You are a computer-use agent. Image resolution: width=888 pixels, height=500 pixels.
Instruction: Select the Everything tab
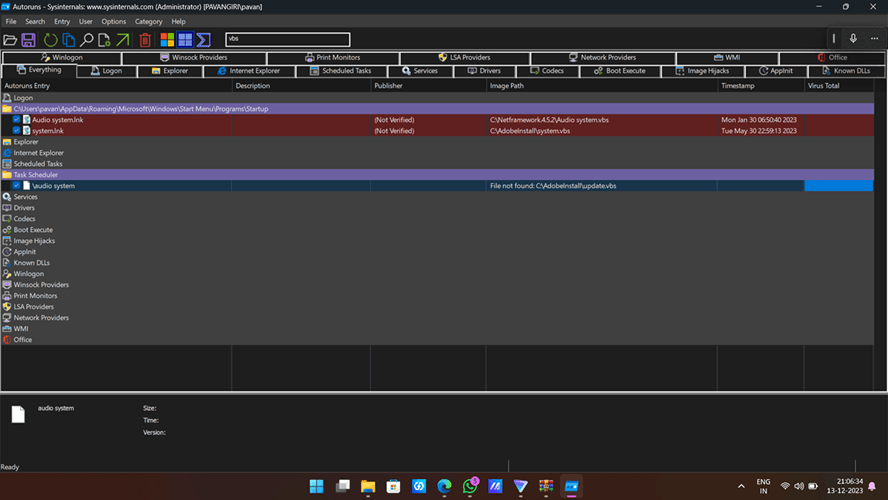click(39, 70)
